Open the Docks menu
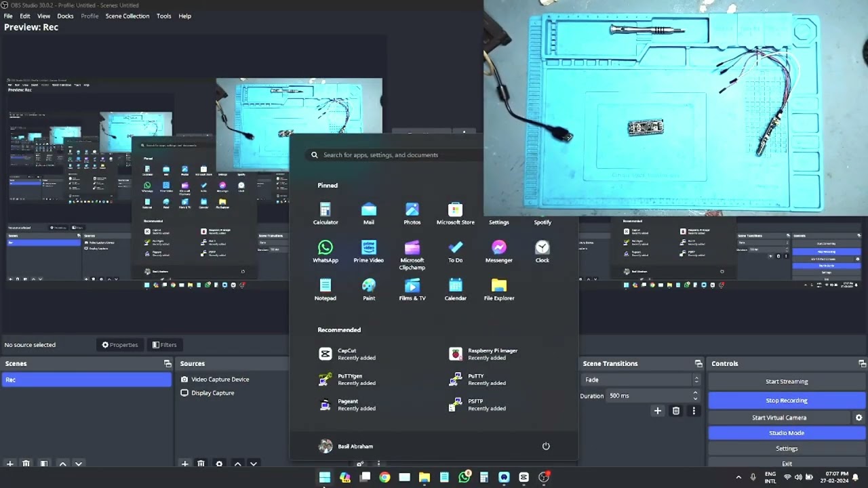Screen dimensions: 868x488 click(65, 16)
